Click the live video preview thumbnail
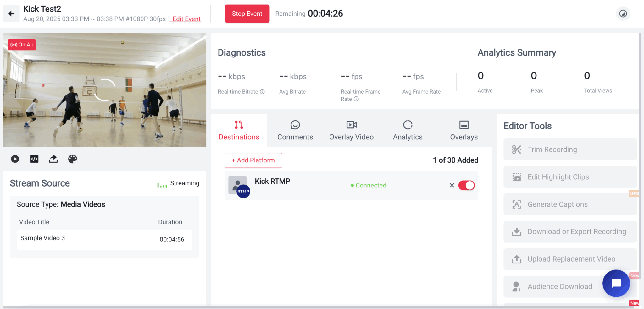 [x=104, y=90]
